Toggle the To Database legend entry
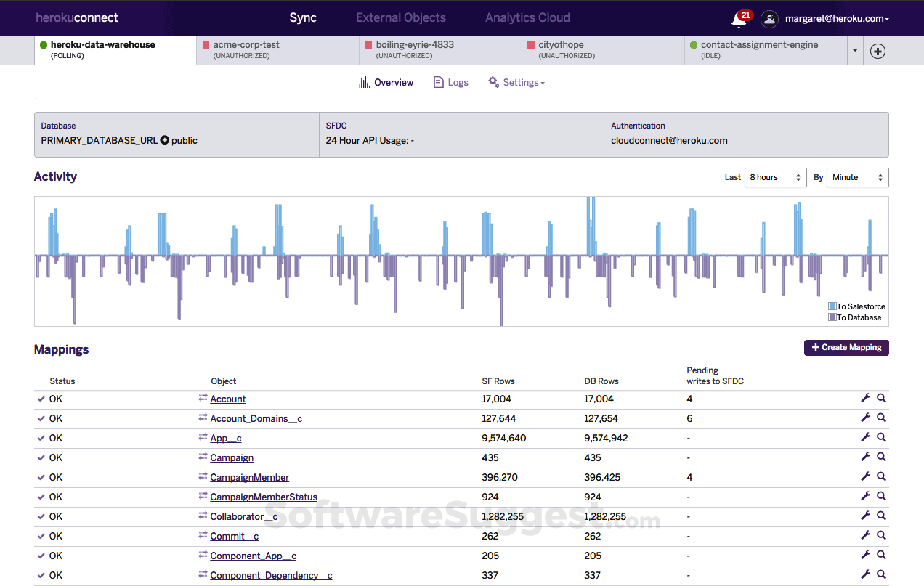The width and height of the screenshot is (924, 586). click(833, 317)
